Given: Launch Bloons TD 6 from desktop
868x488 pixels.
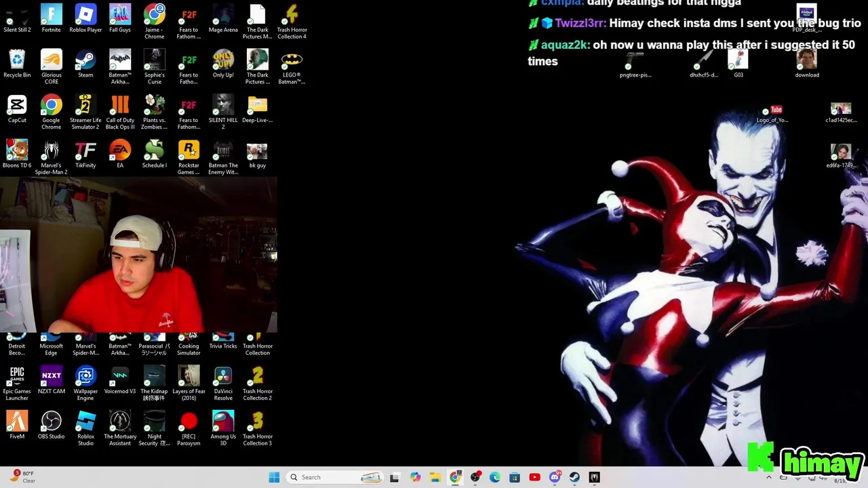Looking at the screenshot, I should pyautogui.click(x=17, y=155).
